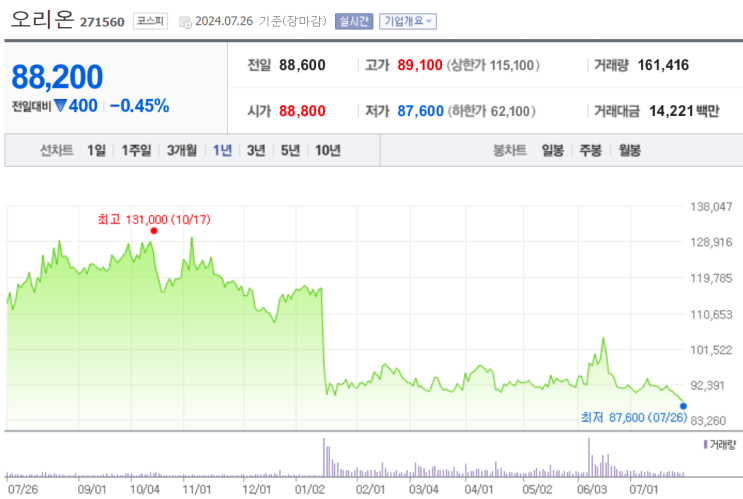Click the purple 거래량 legend marker
Screen dimensions: 743x499
[706, 445]
